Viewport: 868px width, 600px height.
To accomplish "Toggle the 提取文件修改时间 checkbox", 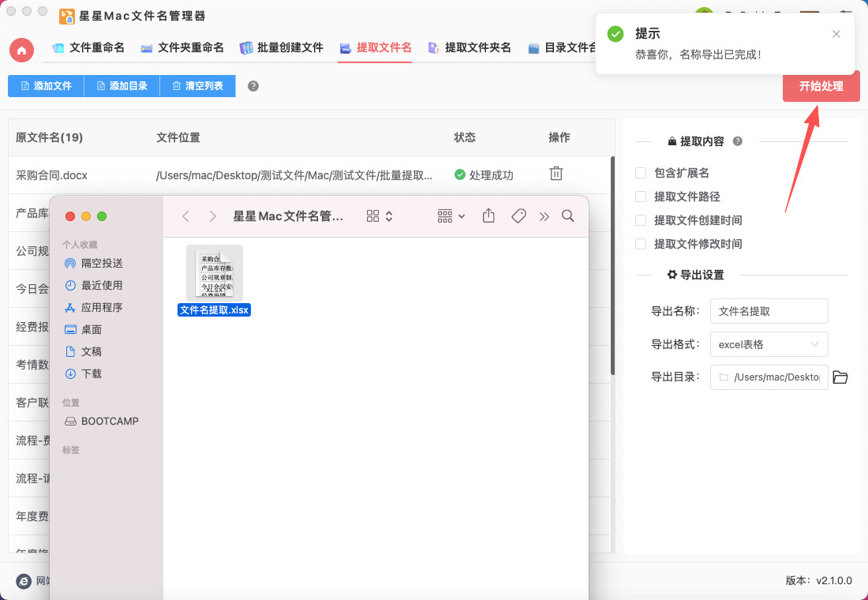I will (641, 244).
